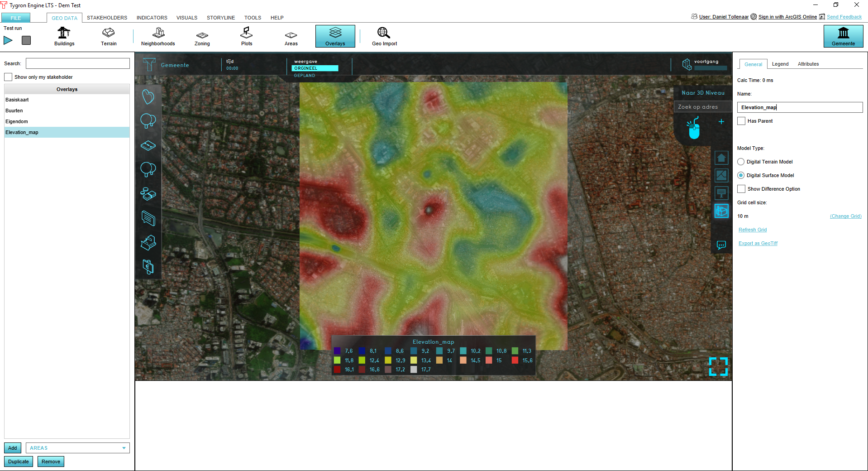
Task: Open the Geo Import tool
Action: 384,36
